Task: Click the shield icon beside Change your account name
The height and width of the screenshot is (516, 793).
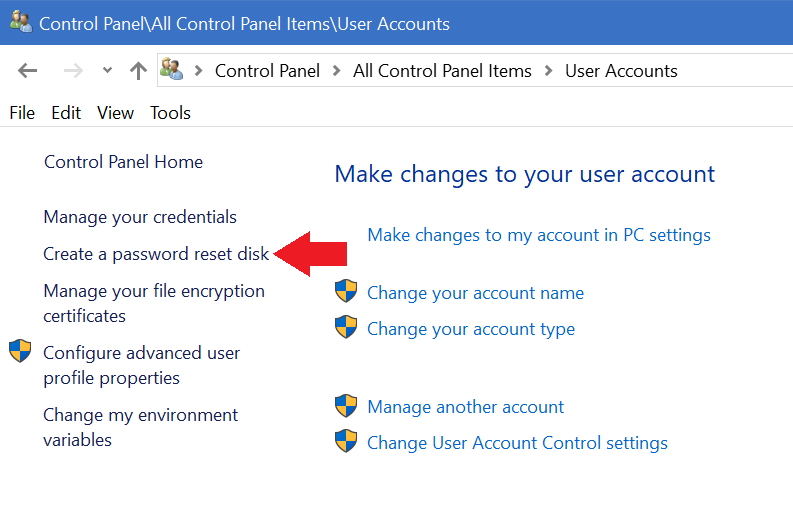Action: (x=346, y=292)
